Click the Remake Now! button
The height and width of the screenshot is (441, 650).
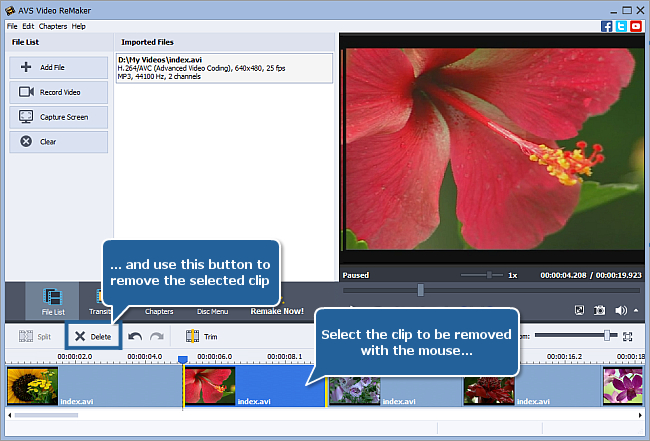tap(277, 311)
